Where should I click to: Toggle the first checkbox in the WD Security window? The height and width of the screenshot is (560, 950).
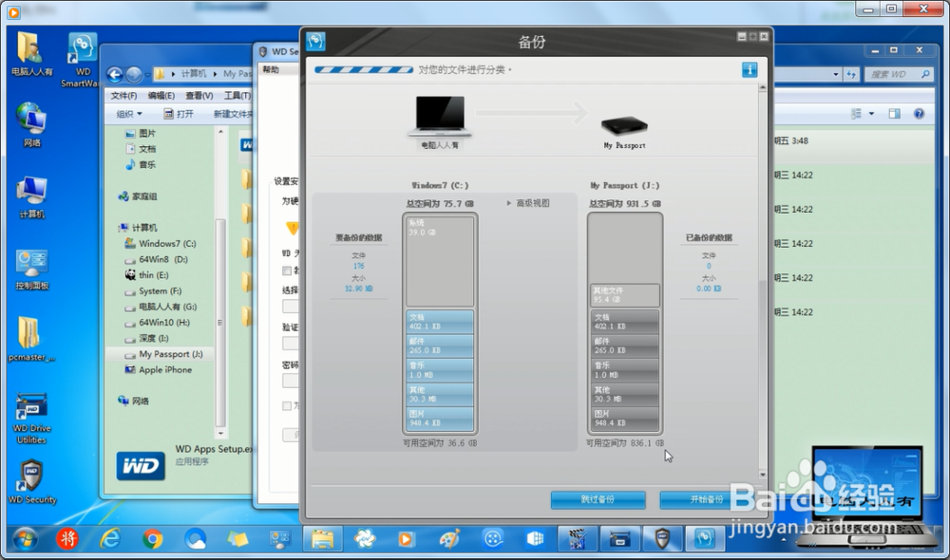point(287,271)
